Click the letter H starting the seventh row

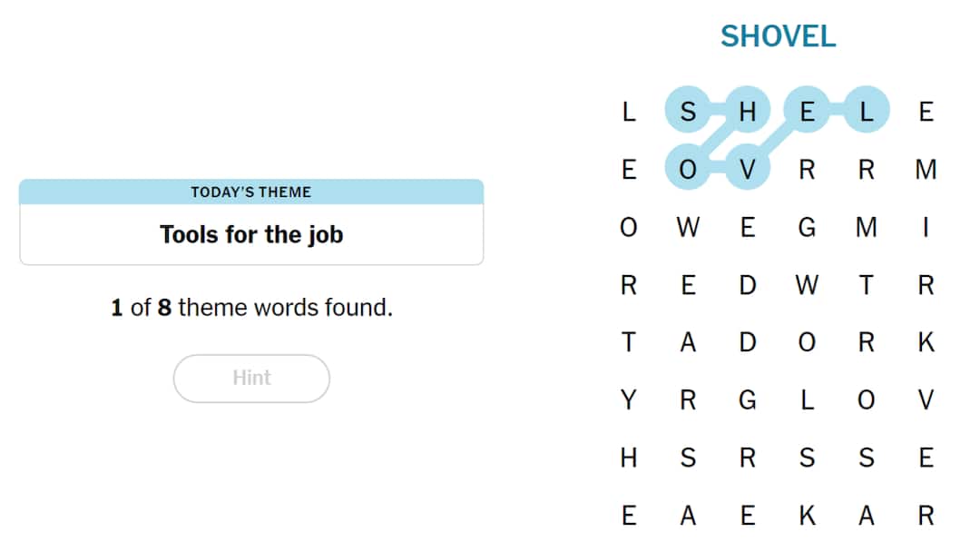629,458
